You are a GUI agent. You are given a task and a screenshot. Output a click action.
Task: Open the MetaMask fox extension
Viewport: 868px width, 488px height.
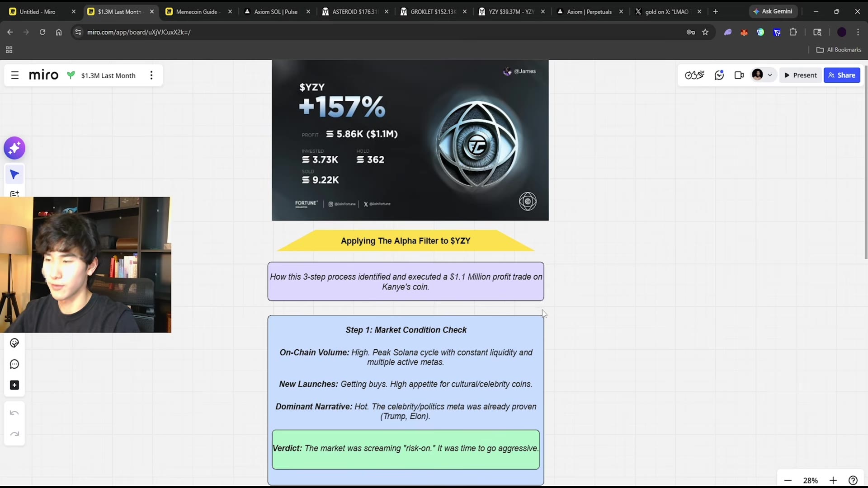(744, 32)
